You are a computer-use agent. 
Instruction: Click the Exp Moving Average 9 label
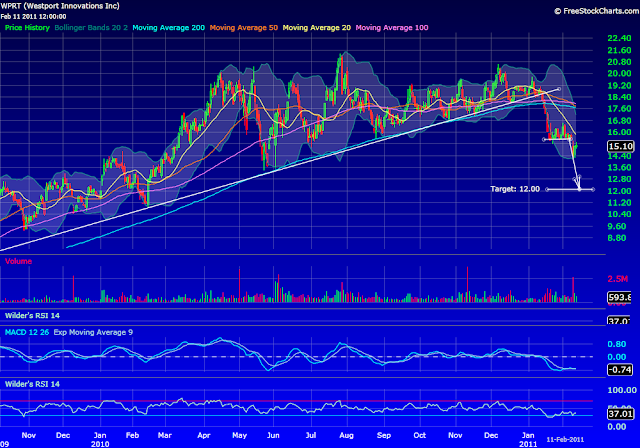(x=93, y=332)
